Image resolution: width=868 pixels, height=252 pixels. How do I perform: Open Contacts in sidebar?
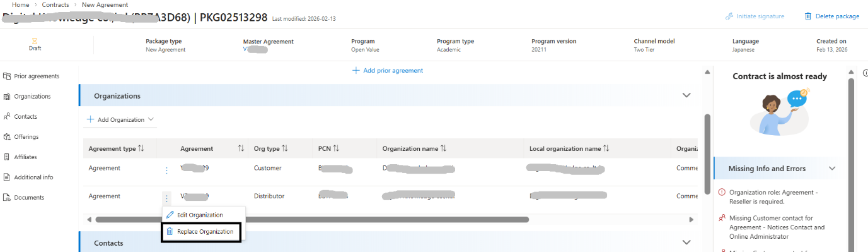pyautogui.click(x=20, y=116)
